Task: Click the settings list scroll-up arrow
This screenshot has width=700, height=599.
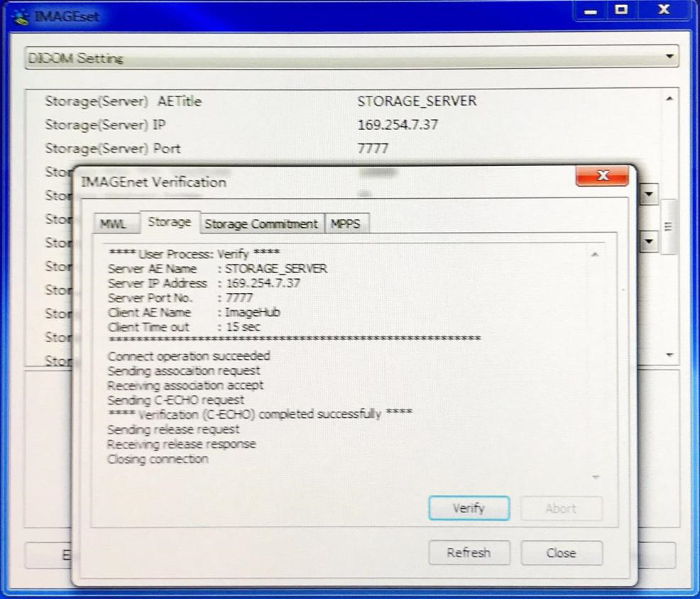Action: [669, 99]
